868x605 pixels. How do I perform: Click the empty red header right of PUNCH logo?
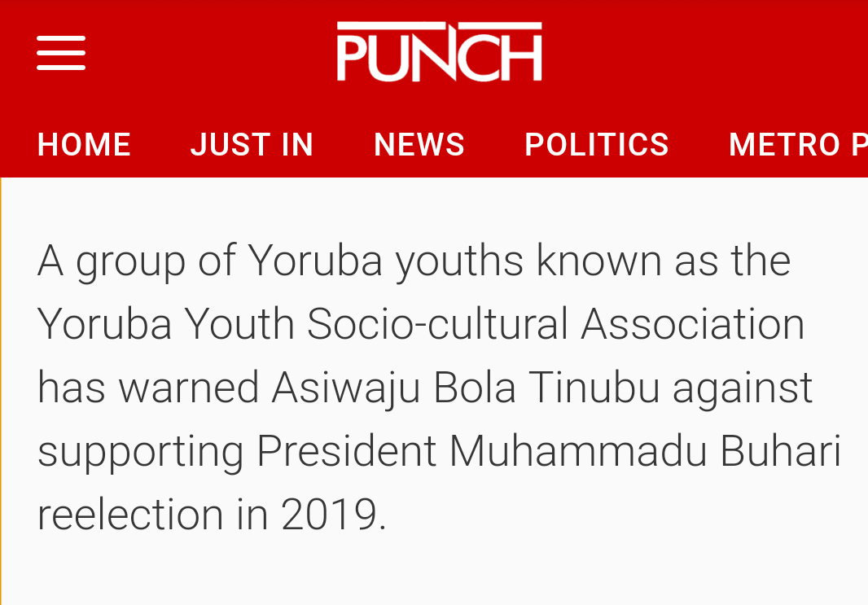tap(700, 53)
